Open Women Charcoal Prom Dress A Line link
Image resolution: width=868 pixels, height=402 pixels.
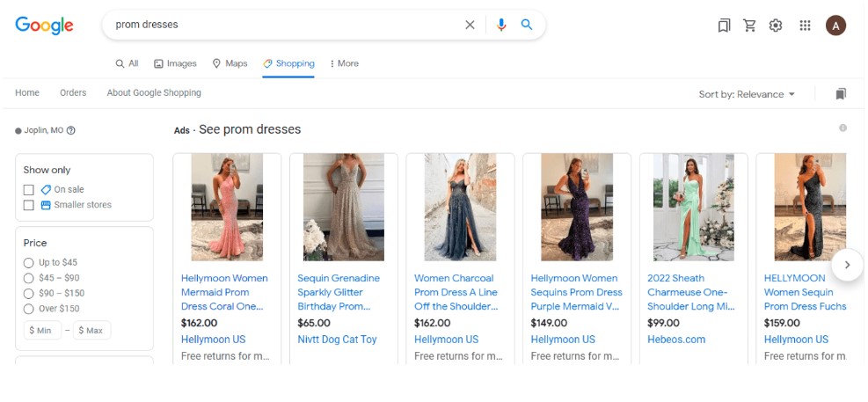(x=456, y=292)
